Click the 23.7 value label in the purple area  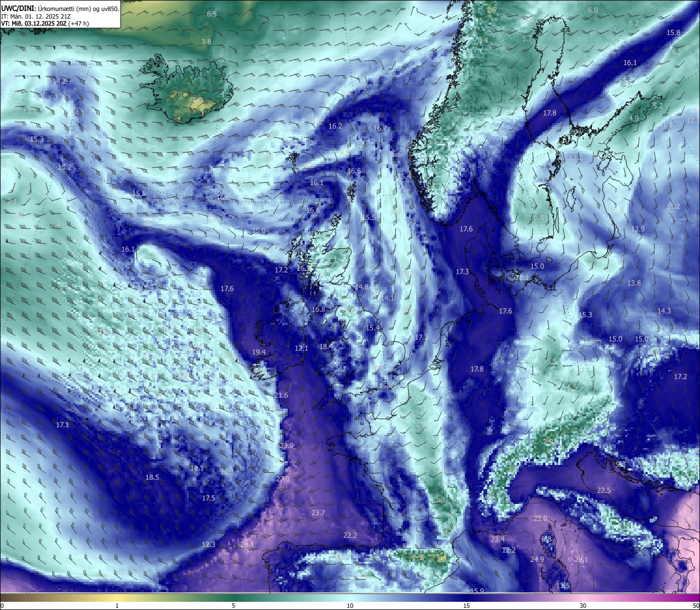point(318,513)
